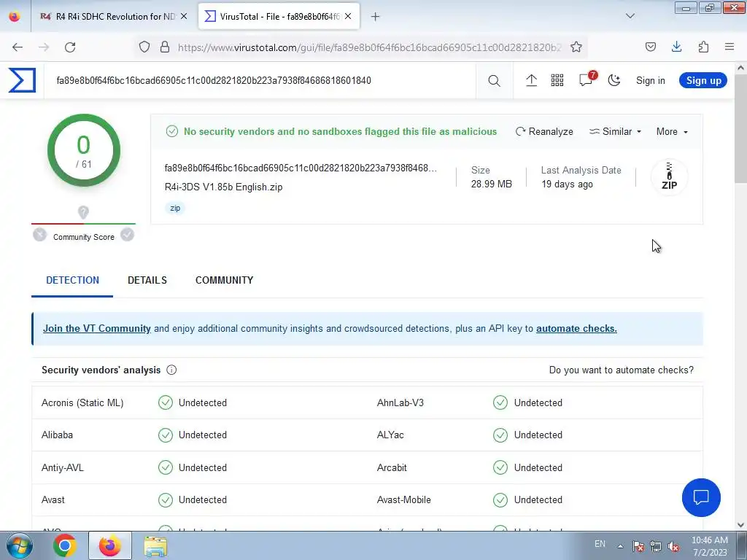747x560 pixels.
Task: Click the Action Center flag tray icon
Action: pos(638,546)
